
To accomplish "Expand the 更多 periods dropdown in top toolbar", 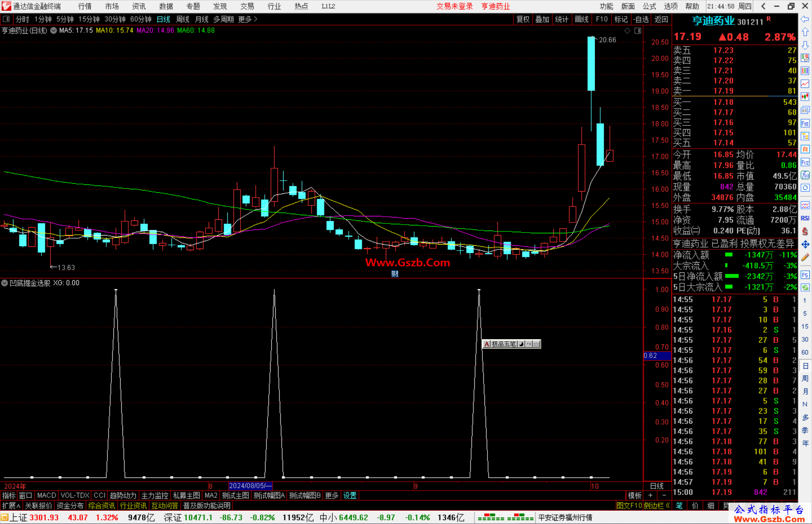I will [248, 19].
